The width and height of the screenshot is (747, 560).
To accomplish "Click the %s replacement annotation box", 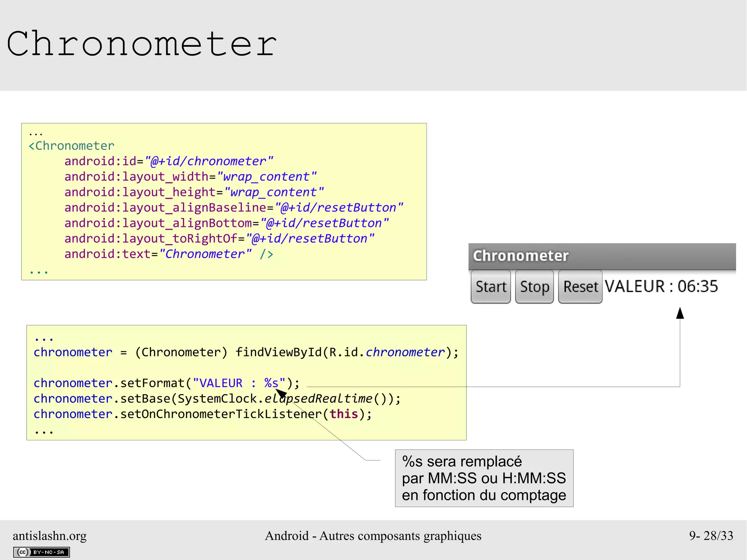I will pos(484,478).
